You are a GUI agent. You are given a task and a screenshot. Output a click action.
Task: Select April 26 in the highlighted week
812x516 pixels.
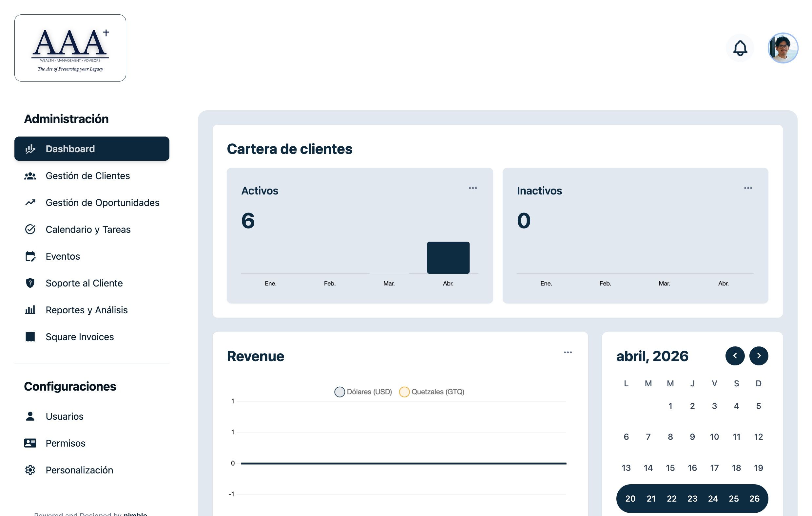point(754,499)
